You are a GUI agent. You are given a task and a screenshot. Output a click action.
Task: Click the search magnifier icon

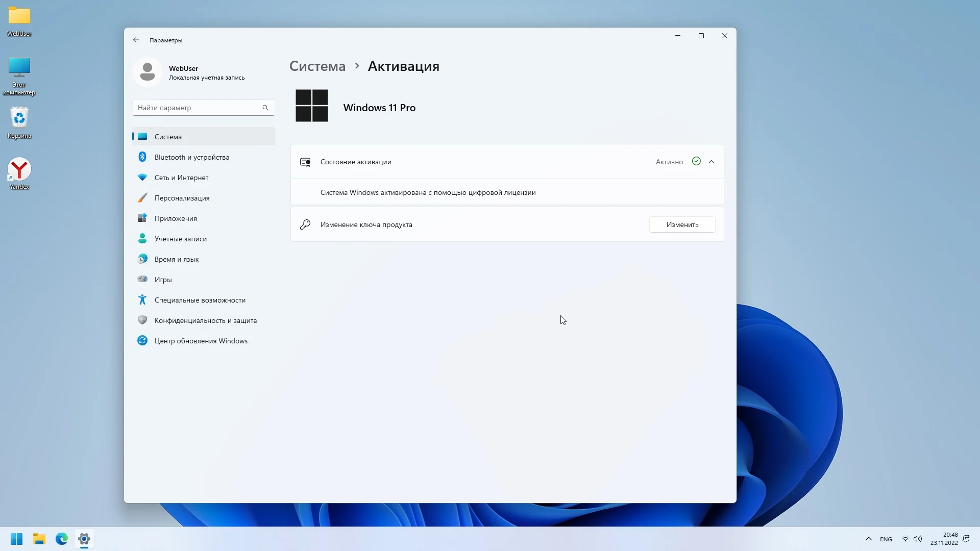[x=265, y=108]
